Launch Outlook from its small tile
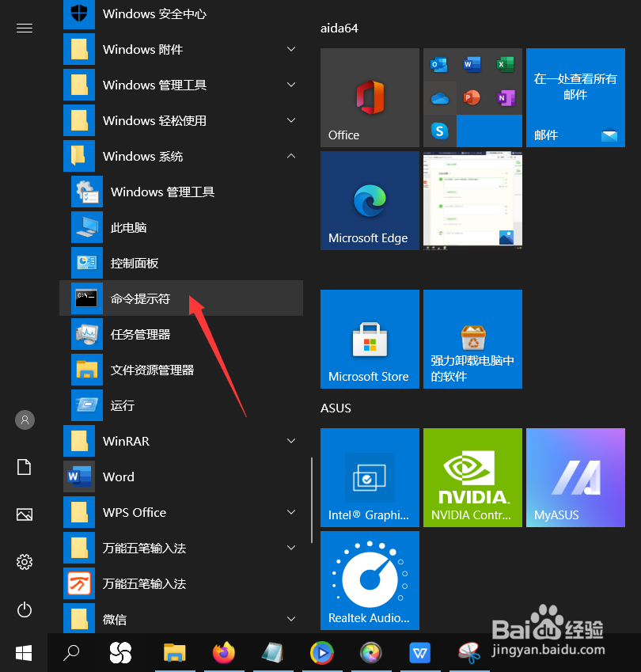The image size is (641, 672). pos(438,65)
